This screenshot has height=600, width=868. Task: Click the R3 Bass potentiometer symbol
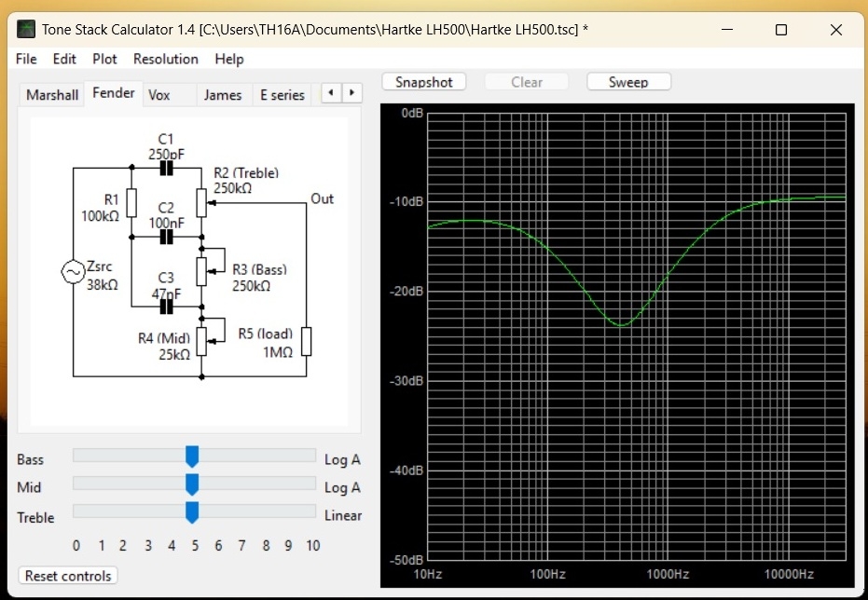[201, 271]
